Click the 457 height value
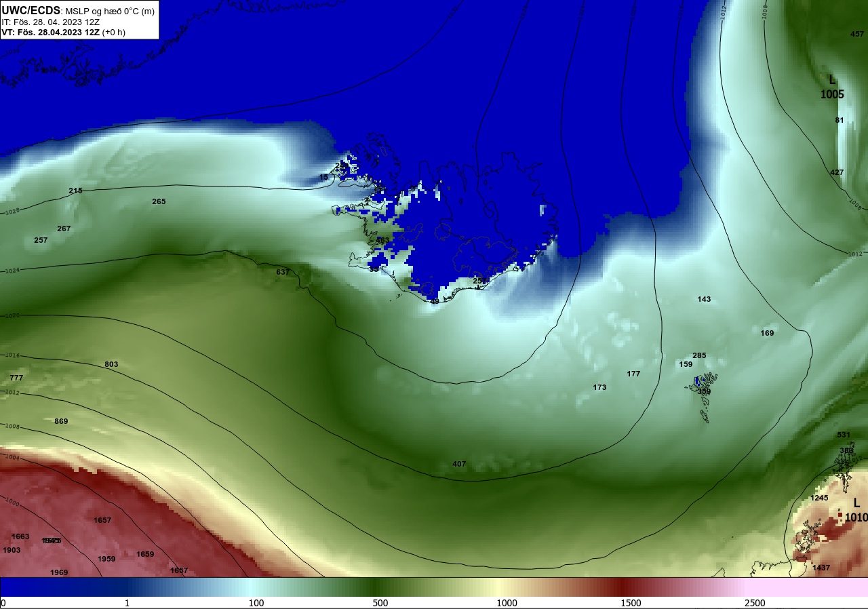 click(x=857, y=34)
